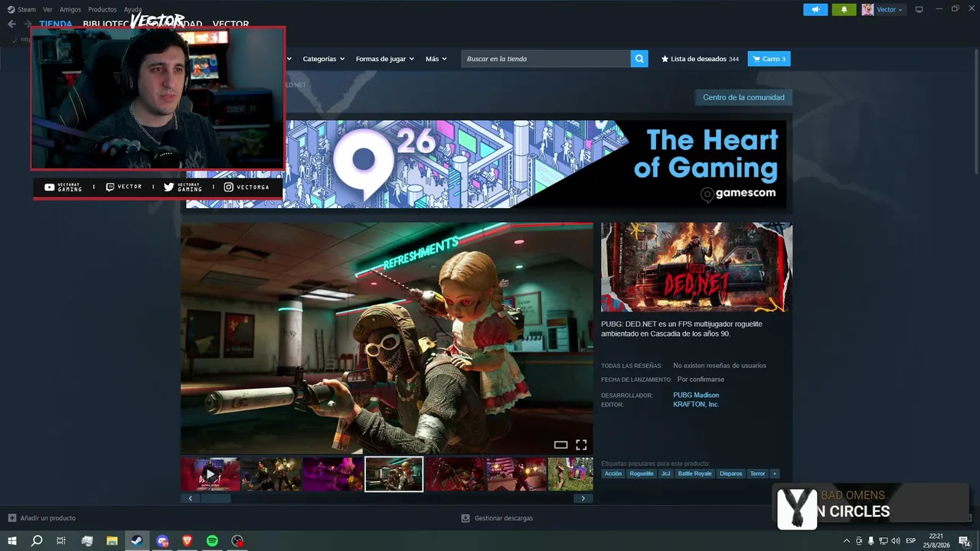The height and width of the screenshot is (551, 980).
Task: Open the volume control in system tray
Action: (896, 541)
